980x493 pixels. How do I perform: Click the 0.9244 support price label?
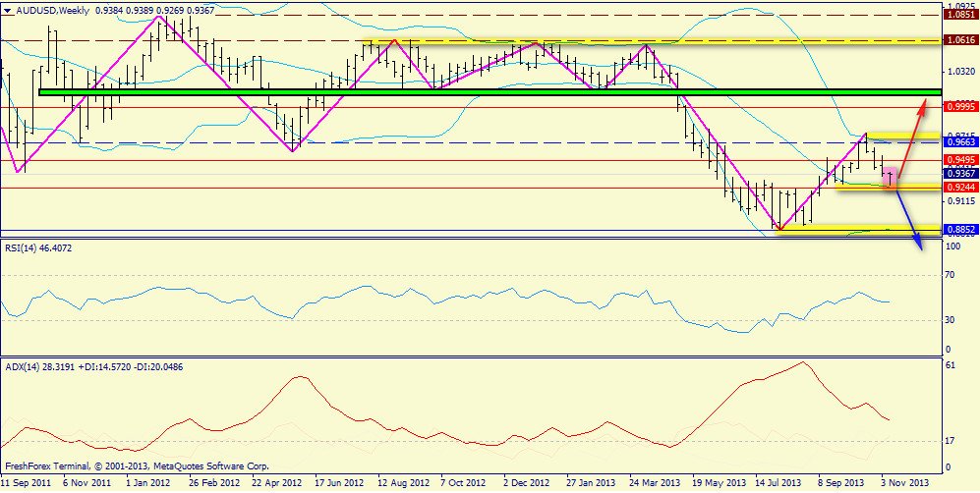click(x=960, y=188)
